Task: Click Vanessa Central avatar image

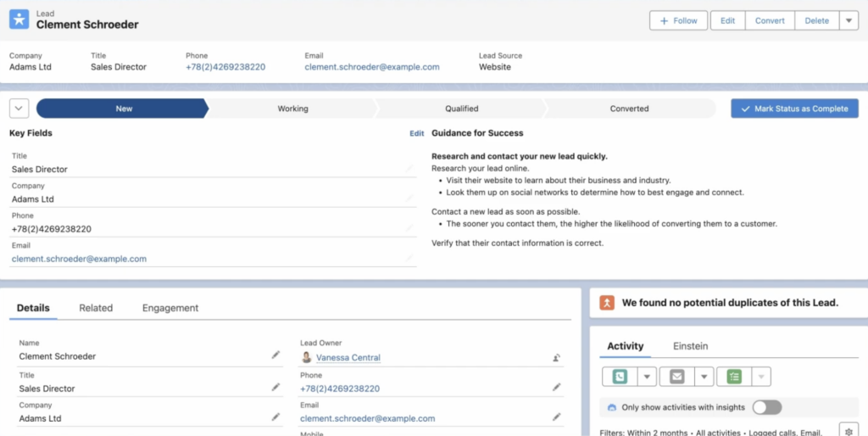Action: (x=307, y=357)
